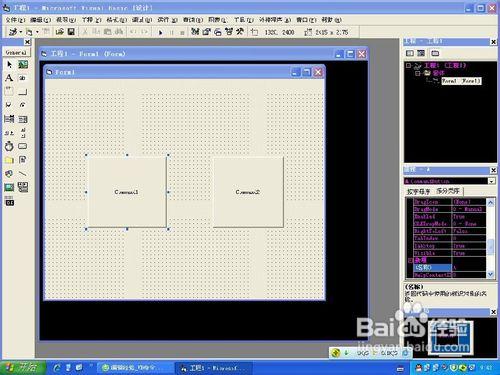Select the DriveListBox tool in the toolbox
Screen dimensions: 500x375
(23, 146)
